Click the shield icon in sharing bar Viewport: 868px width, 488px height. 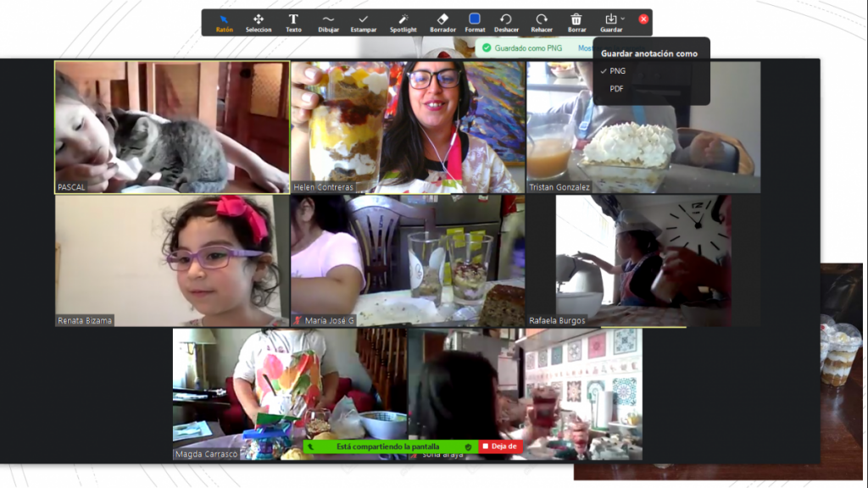tap(468, 446)
